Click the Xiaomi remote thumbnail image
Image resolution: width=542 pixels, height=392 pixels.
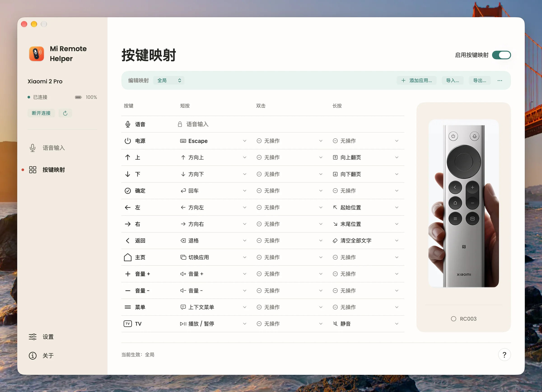tap(463, 203)
